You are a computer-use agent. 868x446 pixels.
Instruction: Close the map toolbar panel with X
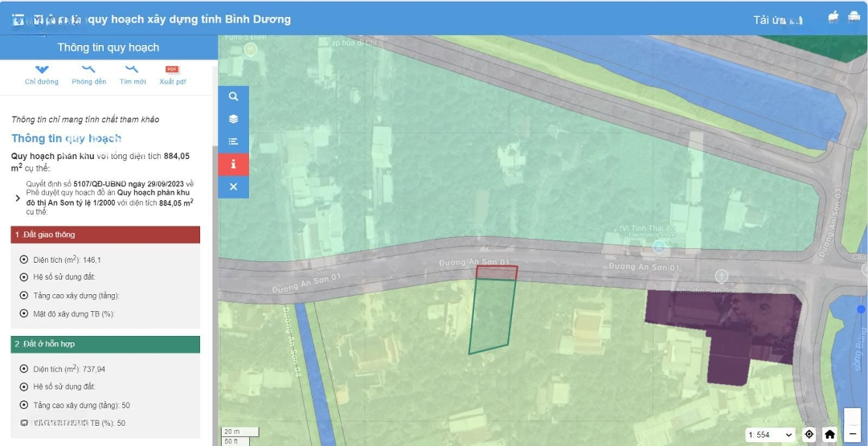[233, 186]
